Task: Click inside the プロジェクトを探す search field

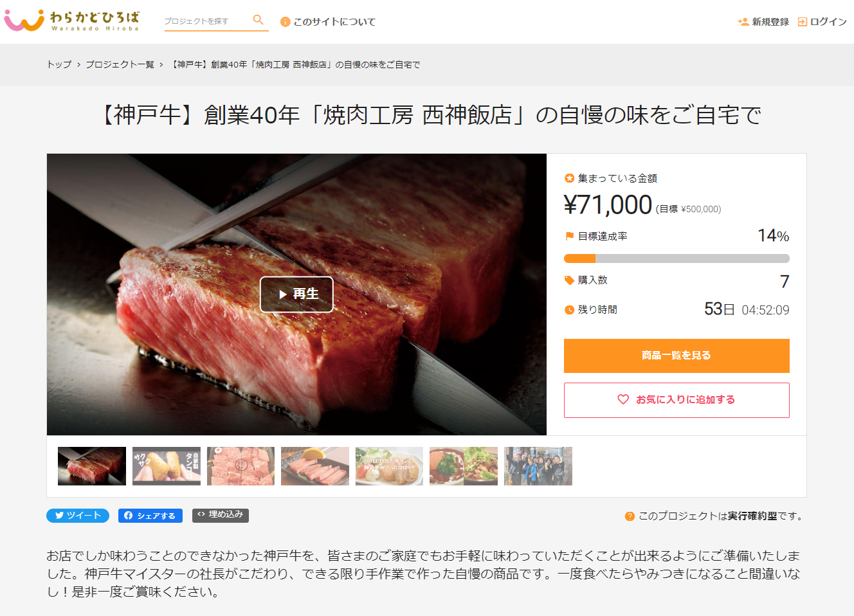Action: [x=206, y=21]
